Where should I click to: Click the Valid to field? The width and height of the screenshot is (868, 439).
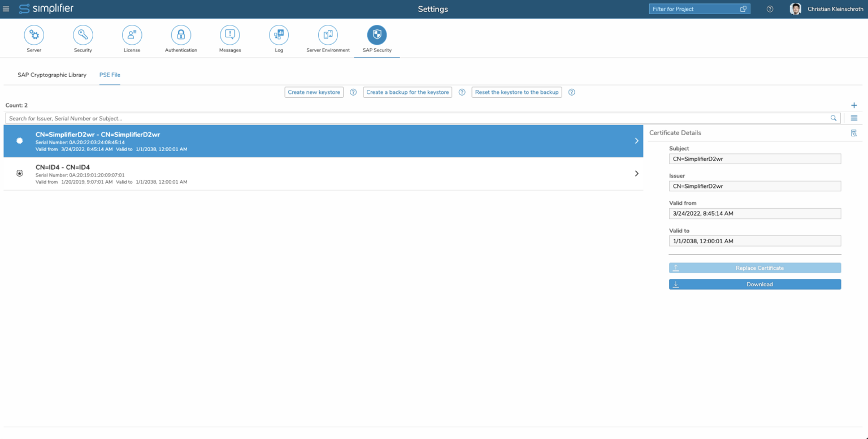pyautogui.click(x=755, y=241)
